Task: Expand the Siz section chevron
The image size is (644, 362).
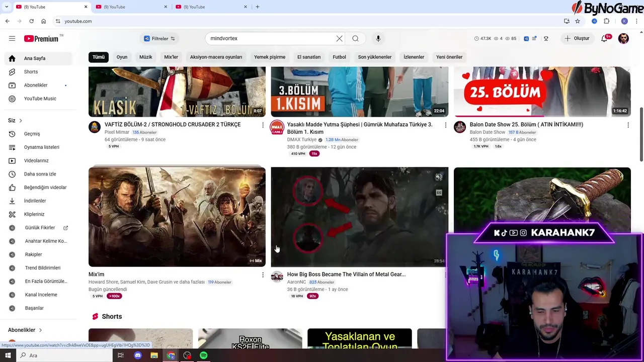Action: [x=21, y=121]
